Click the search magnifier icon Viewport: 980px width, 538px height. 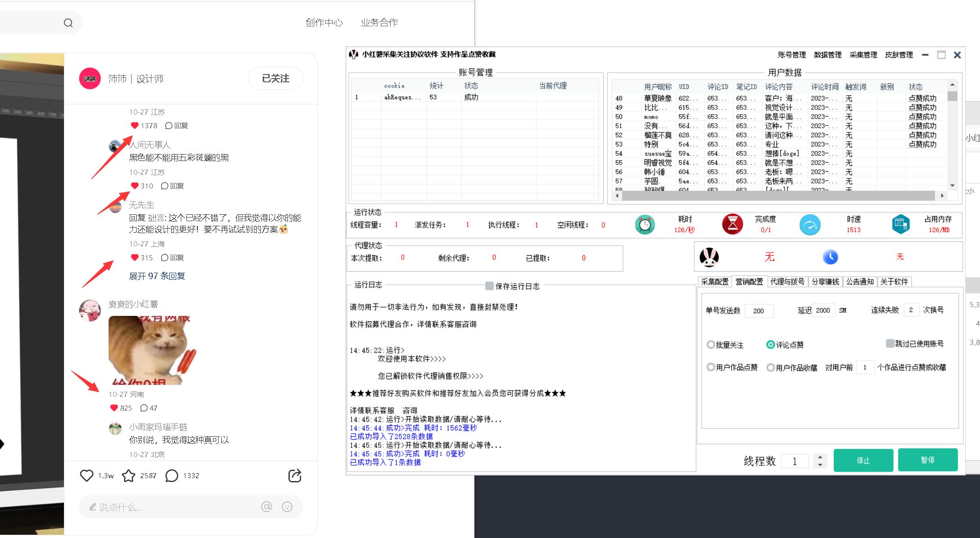(x=68, y=23)
